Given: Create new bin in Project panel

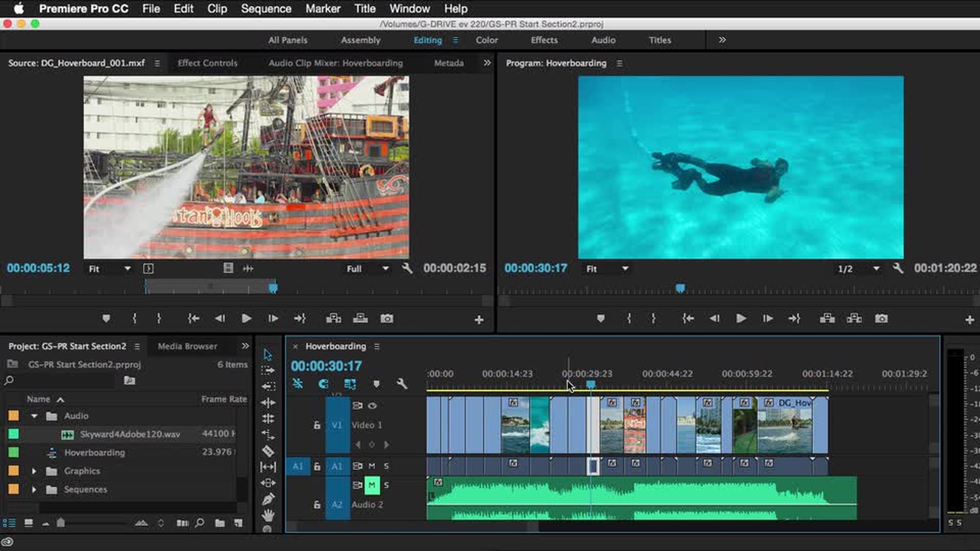Looking at the screenshot, I should pyautogui.click(x=220, y=523).
